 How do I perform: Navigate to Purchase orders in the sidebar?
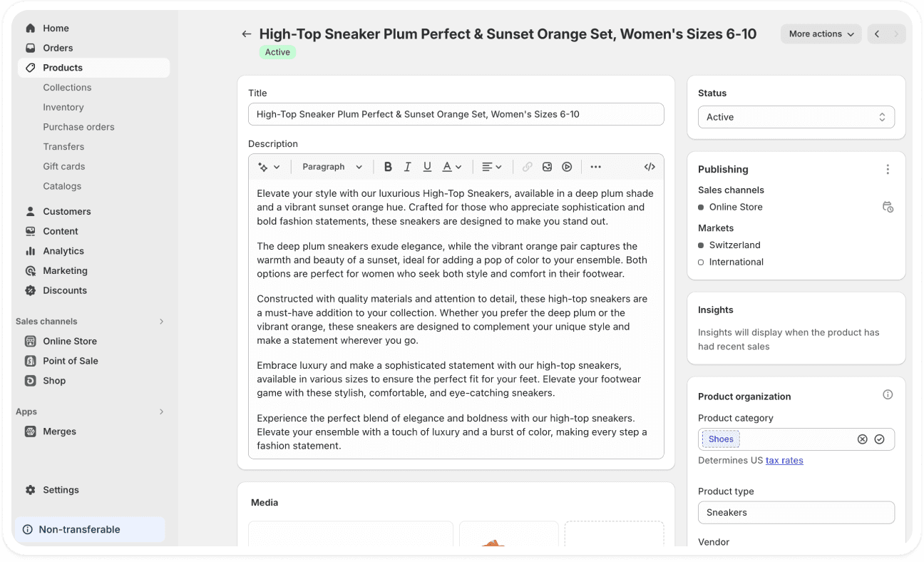pos(78,126)
